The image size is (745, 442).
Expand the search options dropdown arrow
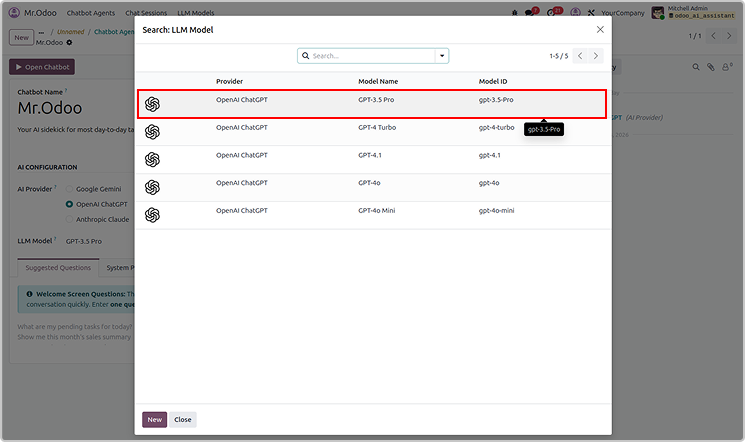442,56
